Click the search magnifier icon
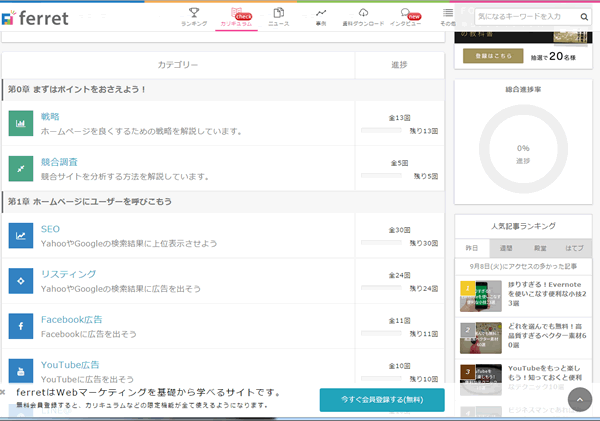 584,17
